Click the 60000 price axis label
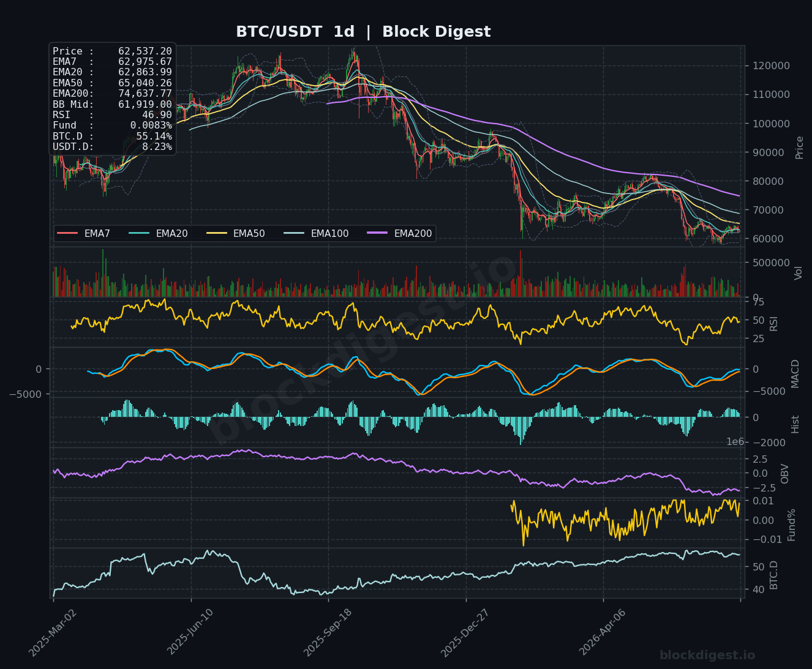This screenshot has width=812, height=669. pyautogui.click(x=769, y=239)
